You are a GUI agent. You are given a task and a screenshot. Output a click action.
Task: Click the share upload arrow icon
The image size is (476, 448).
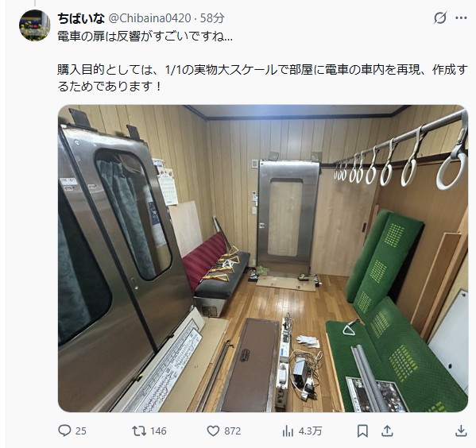[387, 431]
